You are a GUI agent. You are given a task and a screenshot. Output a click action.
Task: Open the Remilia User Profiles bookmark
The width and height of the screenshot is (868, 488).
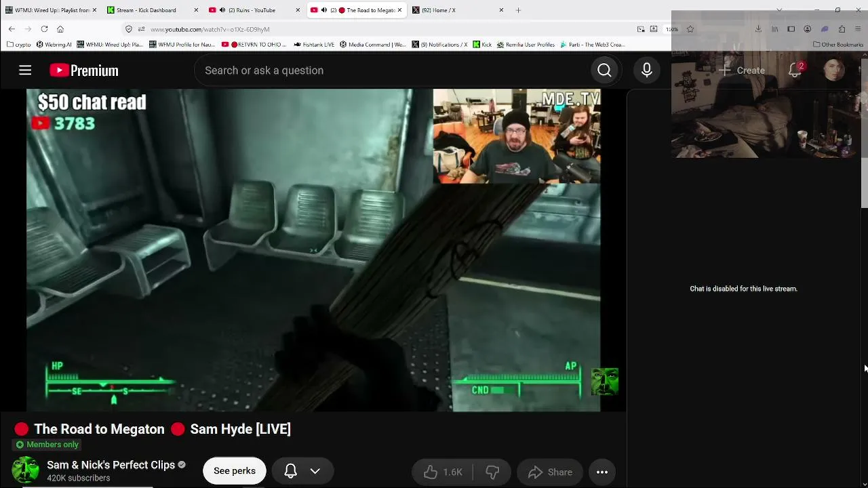(526, 45)
